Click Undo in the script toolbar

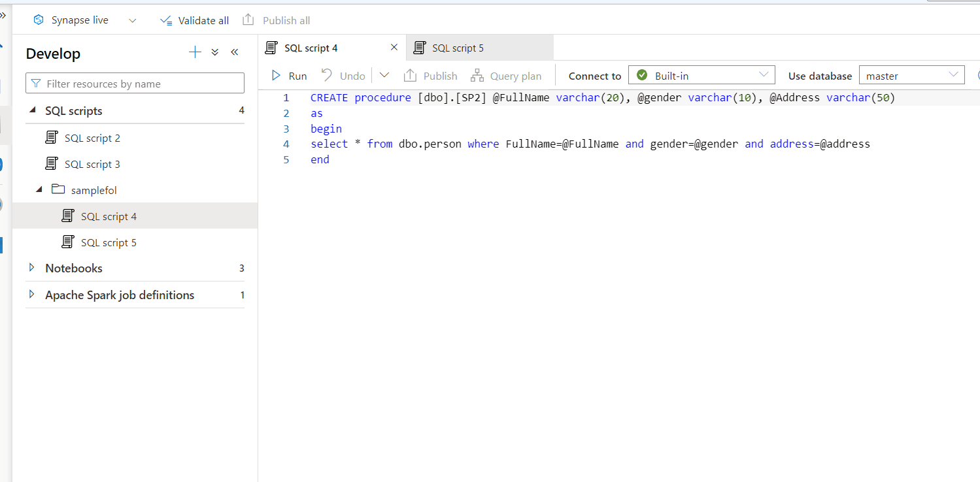[x=343, y=76]
